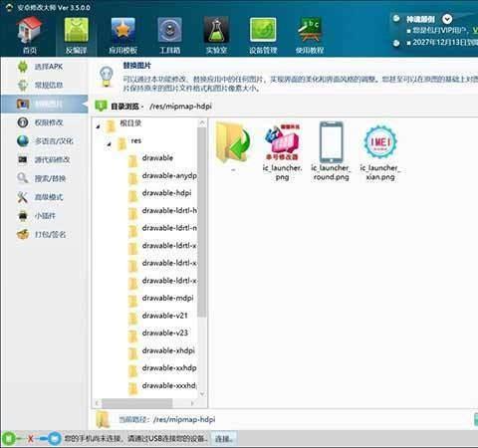Image resolution: width=478 pixels, height=448 pixels.
Task: Open the 设备管理 green icon
Action: (x=263, y=36)
